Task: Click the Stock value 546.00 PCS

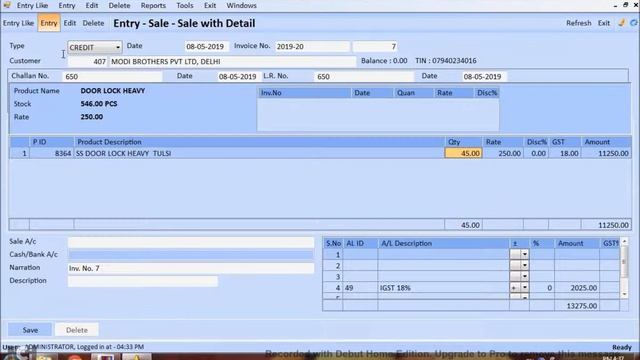Action: click(99, 104)
